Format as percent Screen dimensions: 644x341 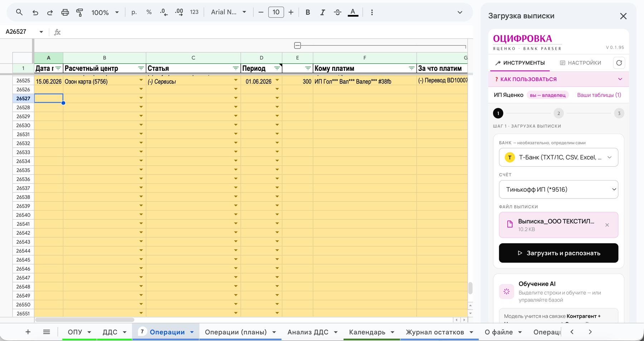[149, 12]
